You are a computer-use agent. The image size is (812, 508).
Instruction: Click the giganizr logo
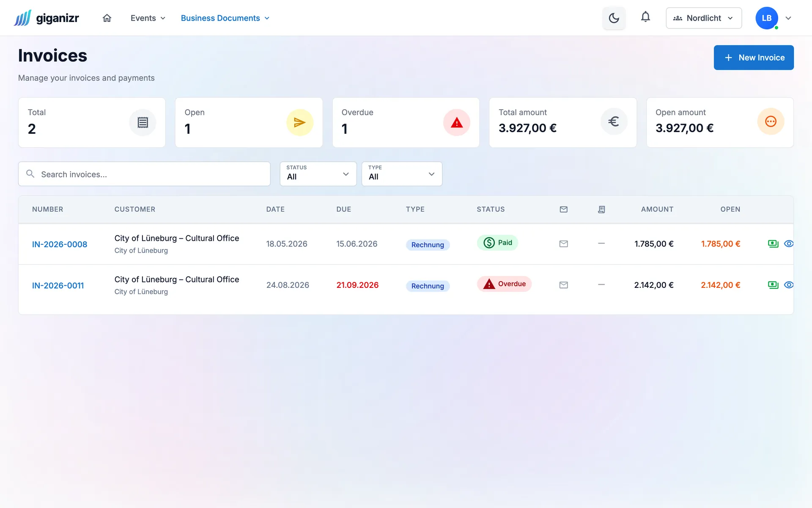click(x=47, y=18)
